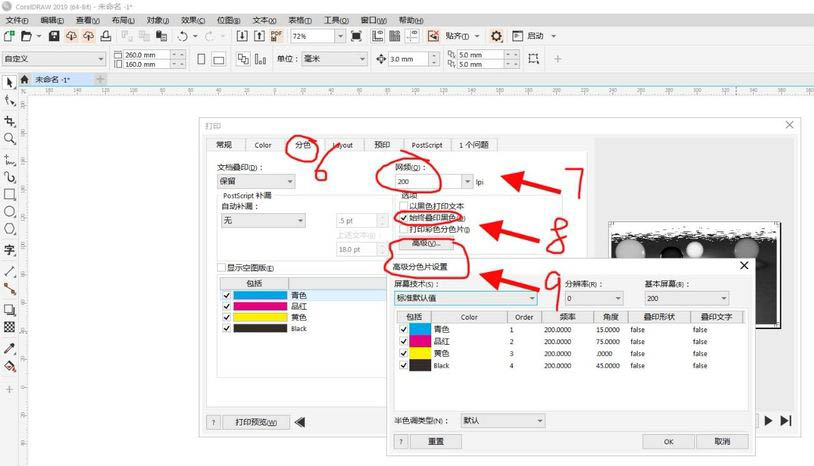Open the 效果 menu
The width and height of the screenshot is (814, 466).
pos(193,20)
